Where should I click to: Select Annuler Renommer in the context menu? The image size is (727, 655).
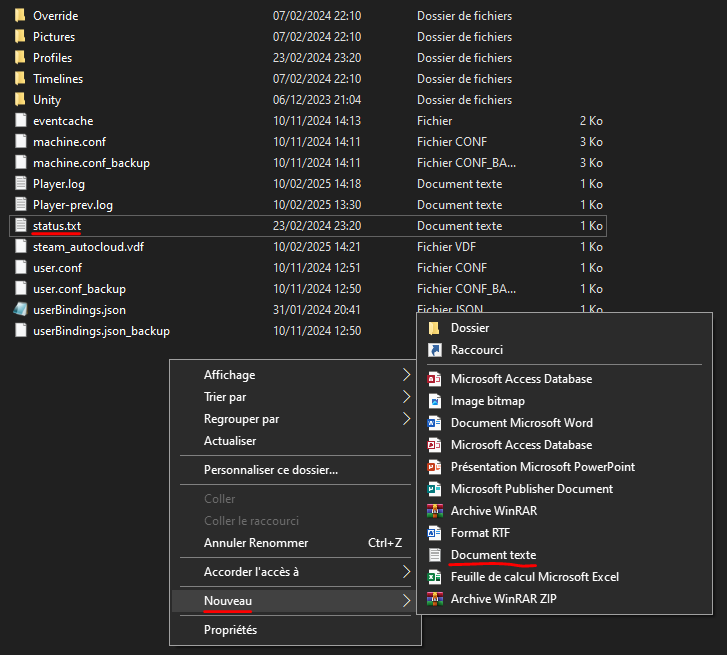pyautogui.click(x=256, y=543)
